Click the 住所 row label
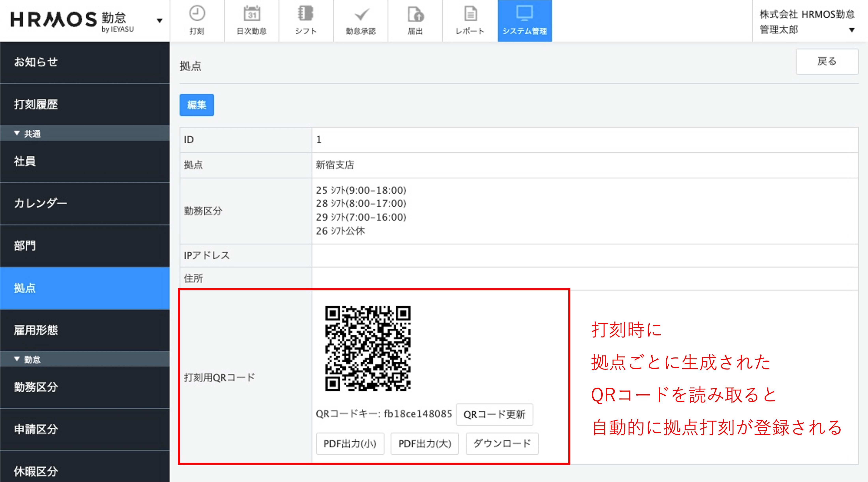868x482 pixels. pos(193,279)
